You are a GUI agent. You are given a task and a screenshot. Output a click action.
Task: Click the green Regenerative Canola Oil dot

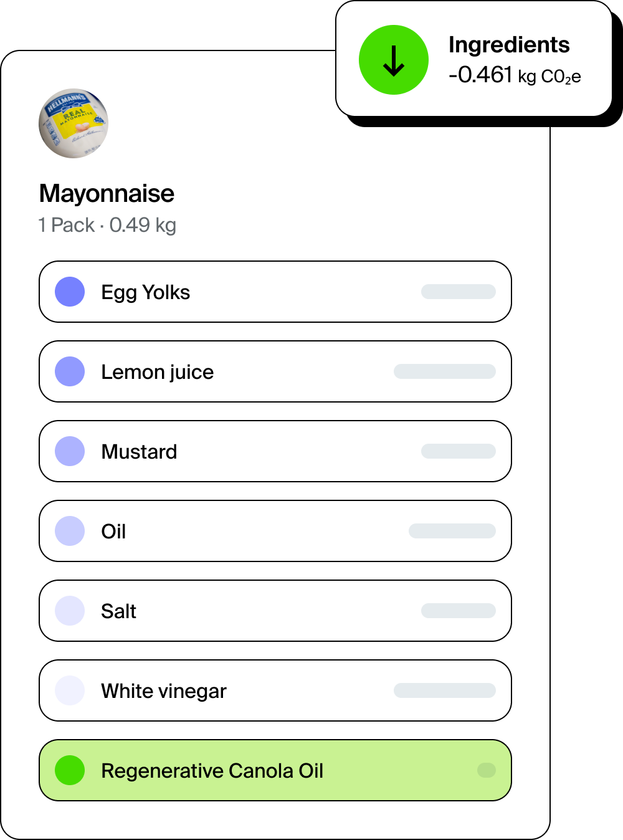70,770
